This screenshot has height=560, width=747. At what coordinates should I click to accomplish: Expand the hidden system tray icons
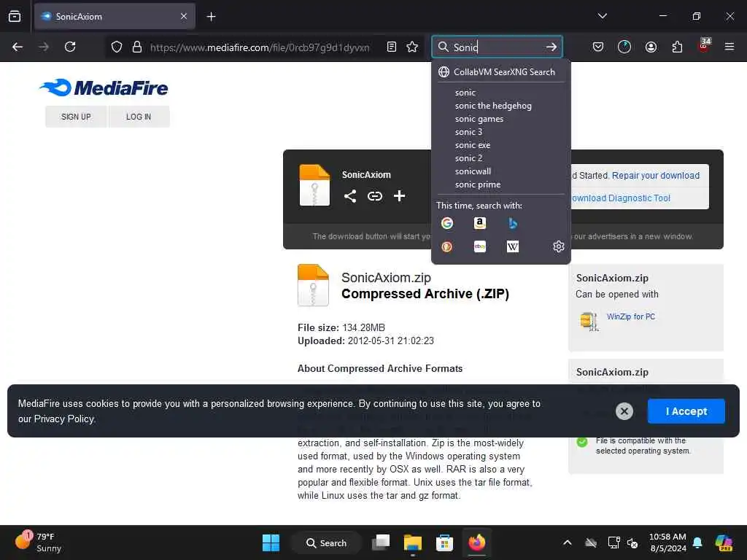pyautogui.click(x=567, y=542)
